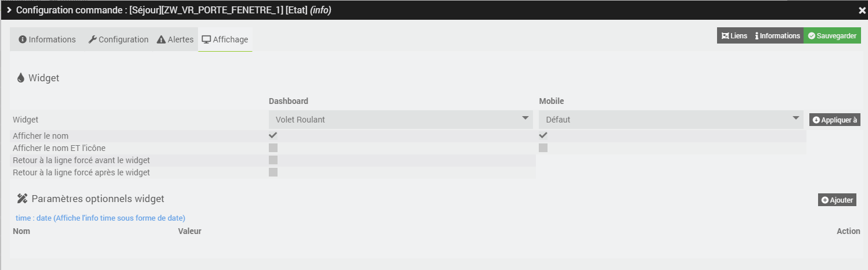Check 'Retour à la ligne forcé avant' box
The image size is (868, 270).
coord(273,160)
